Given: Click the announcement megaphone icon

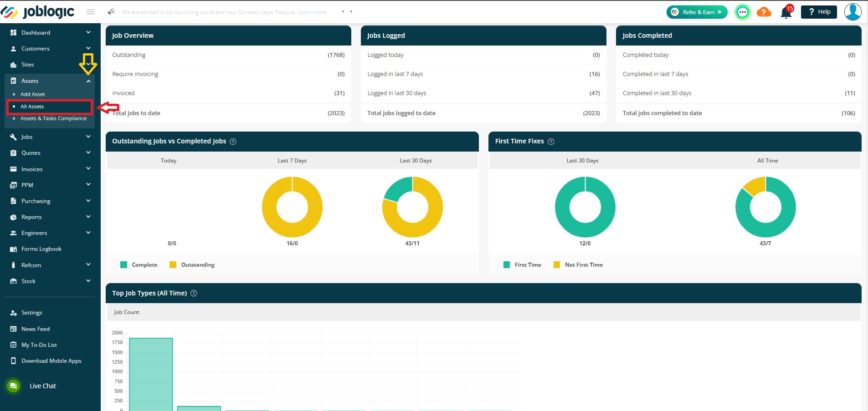Looking at the screenshot, I should tap(111, 12).
